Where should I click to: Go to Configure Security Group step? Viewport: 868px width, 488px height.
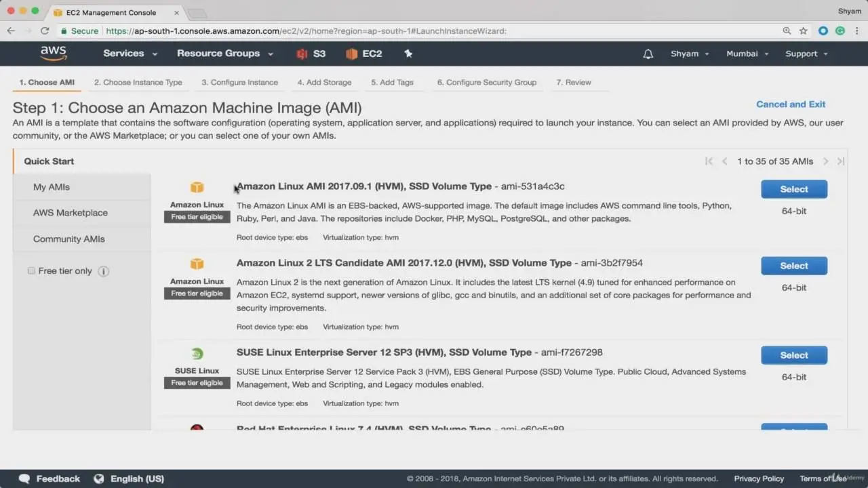(487, 83)
